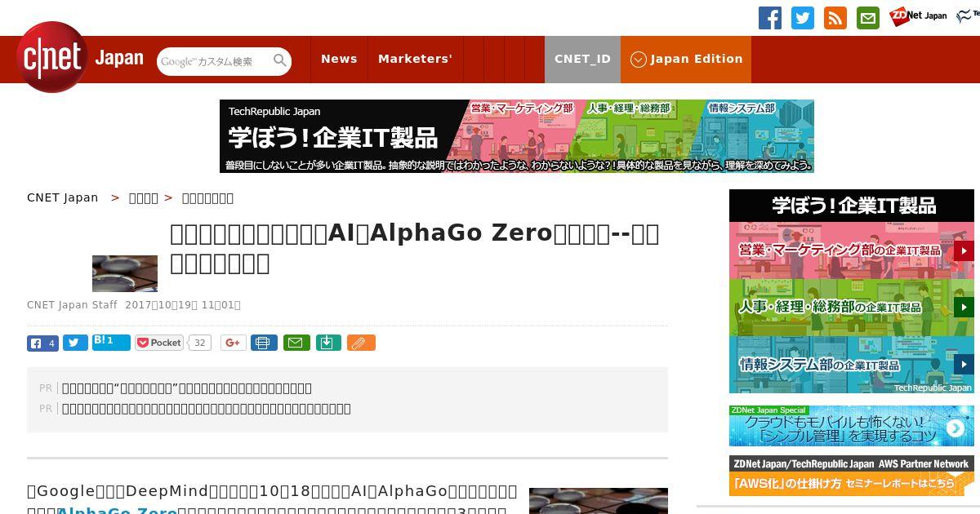980x514 pixels.
Task: Bookmark article with Hatena B! button
Action: tap(111, 343)
